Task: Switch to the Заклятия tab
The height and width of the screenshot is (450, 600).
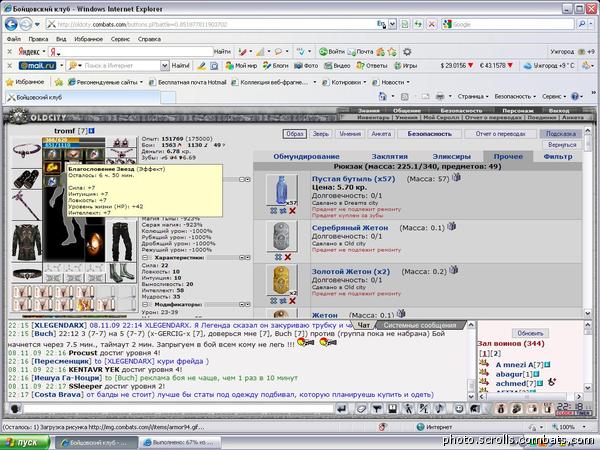Action: click(390, 157)
